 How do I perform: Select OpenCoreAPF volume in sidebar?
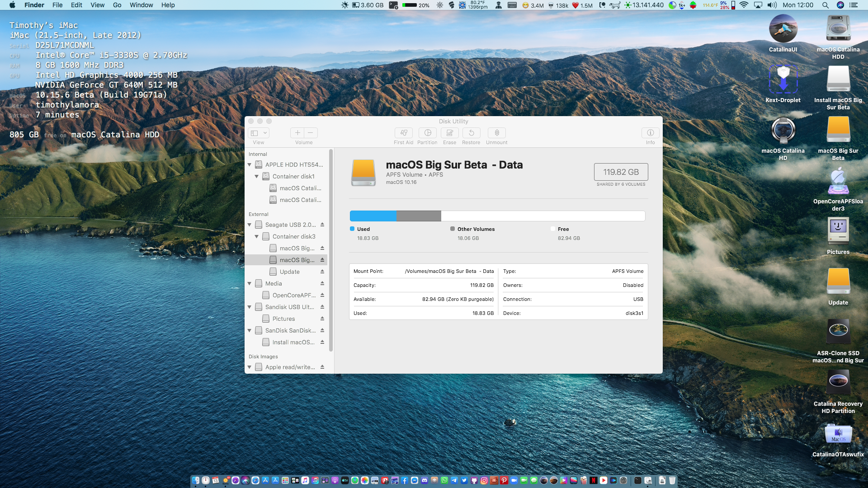tap(294, 295)
